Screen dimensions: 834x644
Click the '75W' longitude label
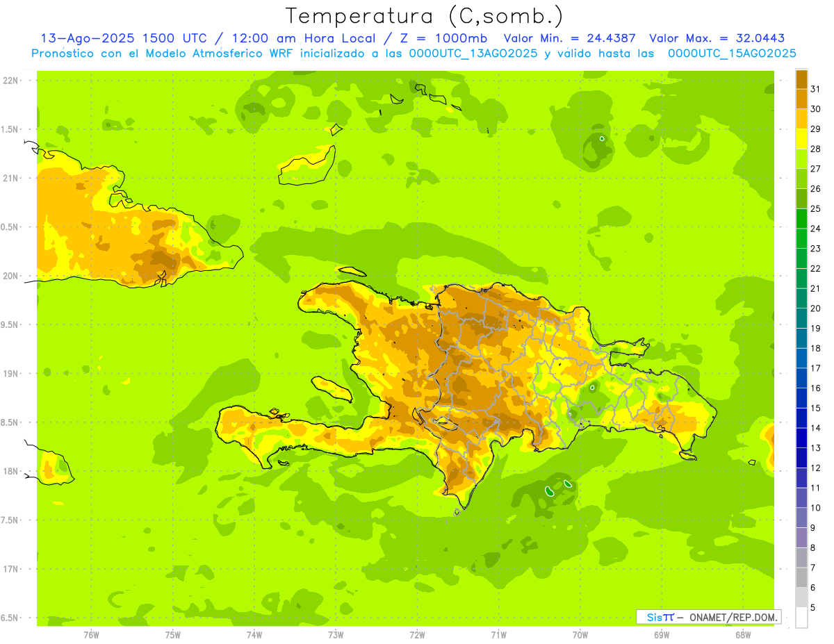click(173, 634)
